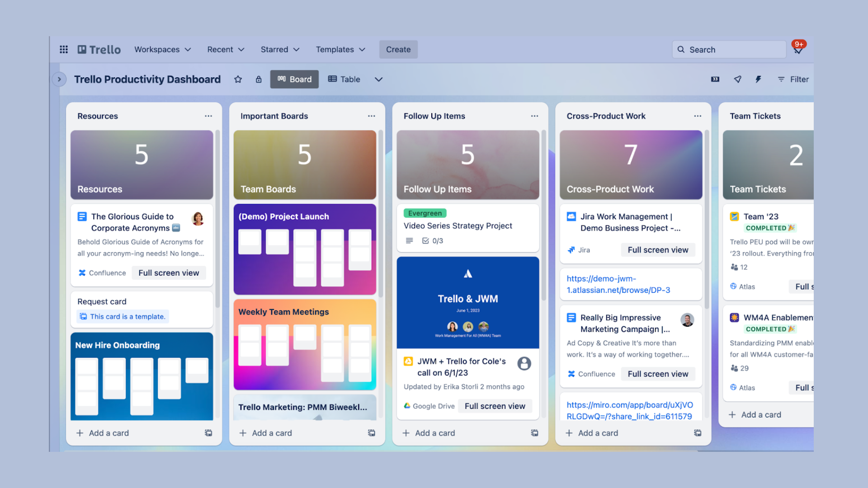Click the Jira icon on the Demo Business Project card
The width and height of the screenshot is (868, 488).
[x=571, y=250]
